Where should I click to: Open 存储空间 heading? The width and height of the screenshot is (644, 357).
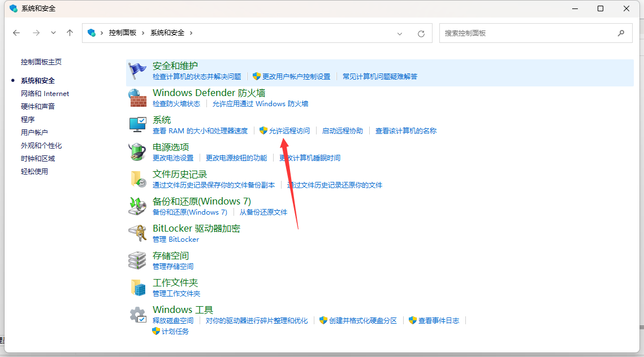170,256
